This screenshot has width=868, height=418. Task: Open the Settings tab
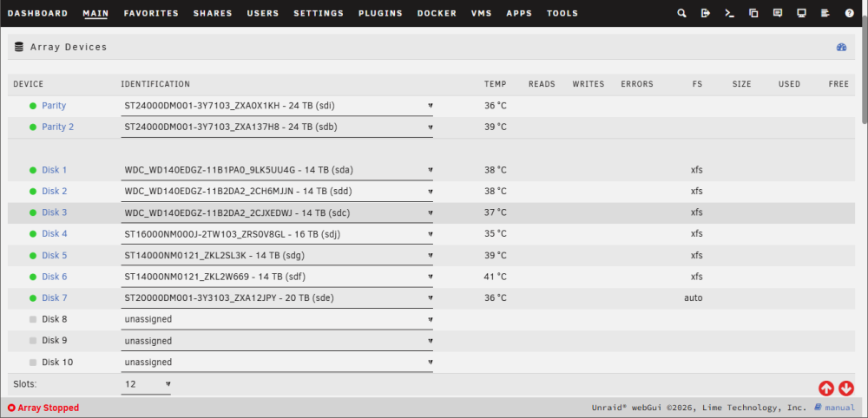tap(319, 13)
